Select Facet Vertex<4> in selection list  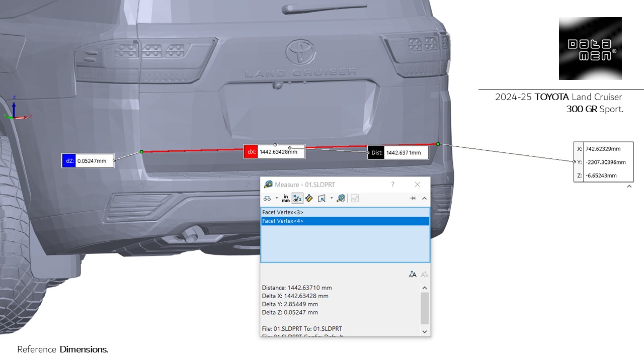coord(345,221)
